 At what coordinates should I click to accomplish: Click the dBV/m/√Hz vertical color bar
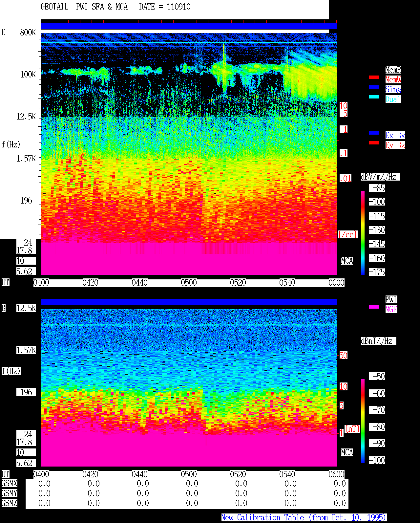363,233
